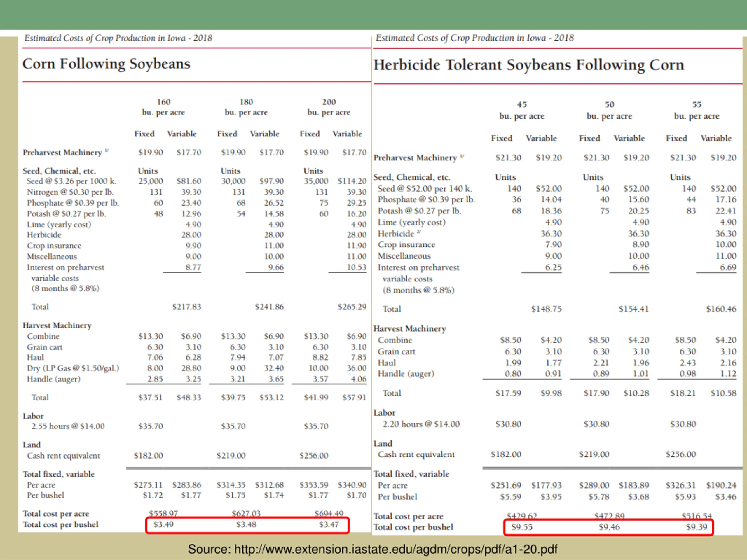The height and width of the screenshot is (560, 747).
Task: Click the Herbicide Tolerant Soybeans Following Corn heading
Action: [528, 65]
